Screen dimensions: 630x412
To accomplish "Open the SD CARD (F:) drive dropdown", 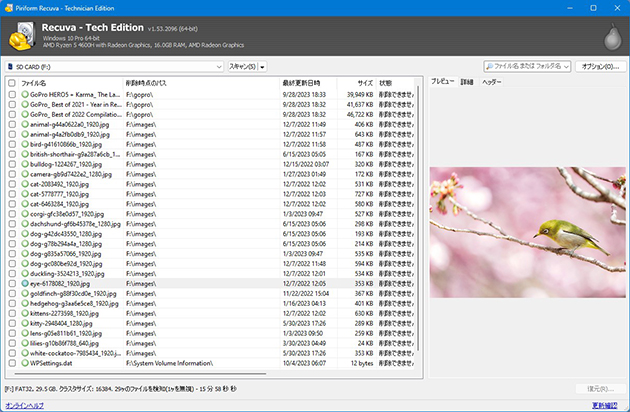I will tap(115, 67).
